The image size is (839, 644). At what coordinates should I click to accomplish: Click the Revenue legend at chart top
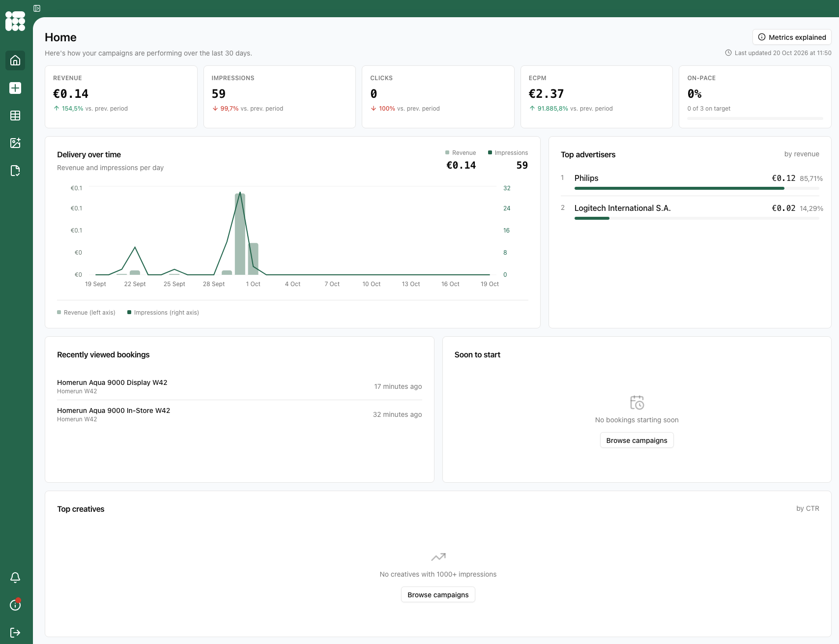coord(461,153)
